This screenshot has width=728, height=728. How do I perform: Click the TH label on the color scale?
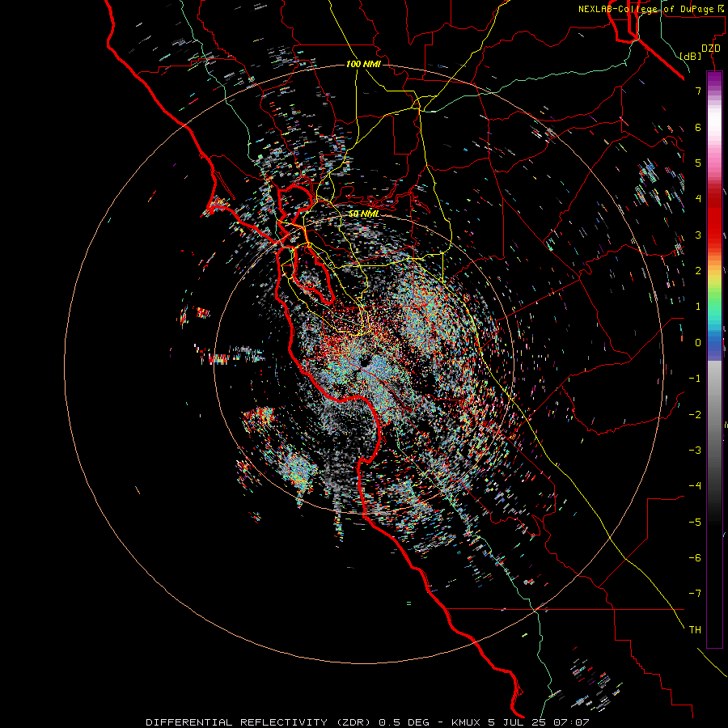coord(695,630)
